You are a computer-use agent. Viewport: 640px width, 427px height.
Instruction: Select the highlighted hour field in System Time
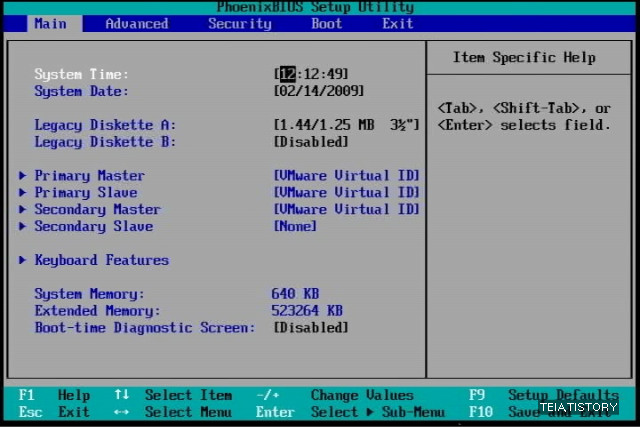pyautogui.click(x=288, y=74)
